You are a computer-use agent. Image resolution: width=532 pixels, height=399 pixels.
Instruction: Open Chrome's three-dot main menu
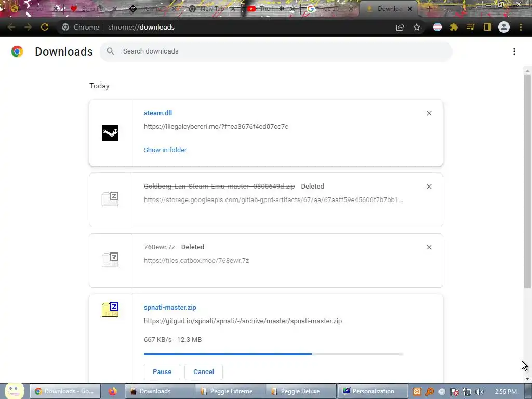pyautogui.click(x=521, y=27)
